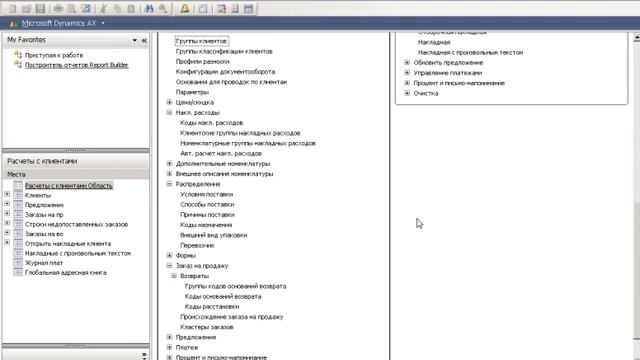
Task: Collapse the Накл. расходы group
Action: 169,112
